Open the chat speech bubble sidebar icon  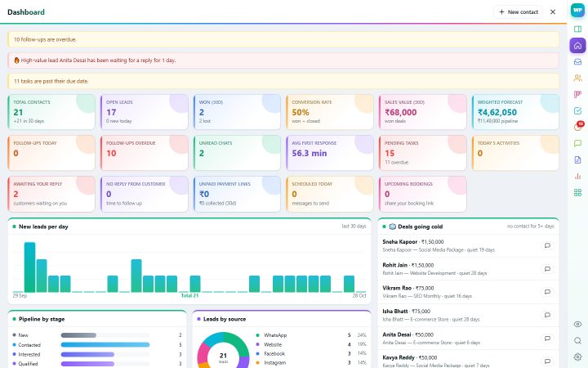coord(577,143)
